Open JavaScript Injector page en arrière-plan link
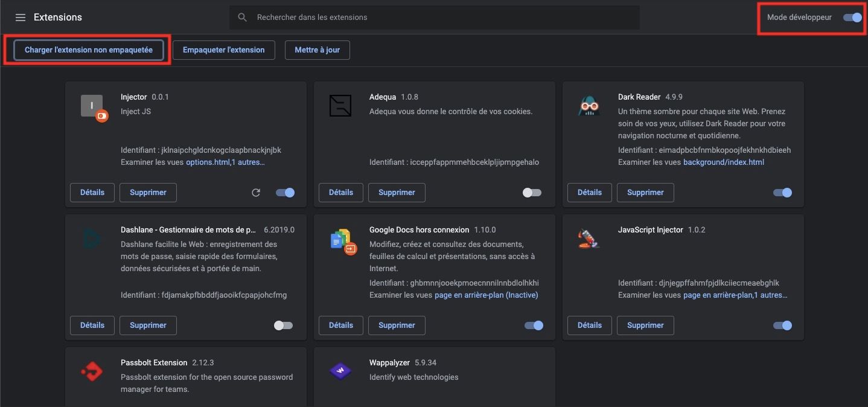 (x=735, y=295)
